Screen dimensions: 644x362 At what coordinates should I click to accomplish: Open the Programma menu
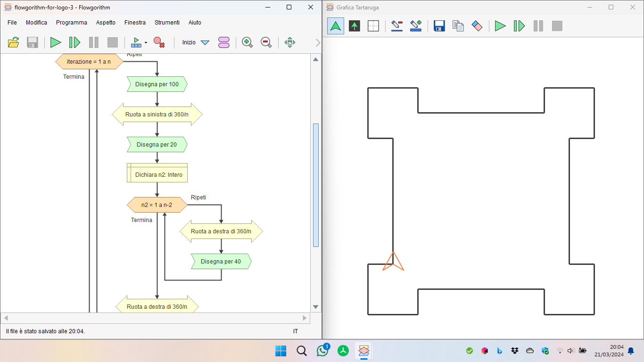(72, 22)
